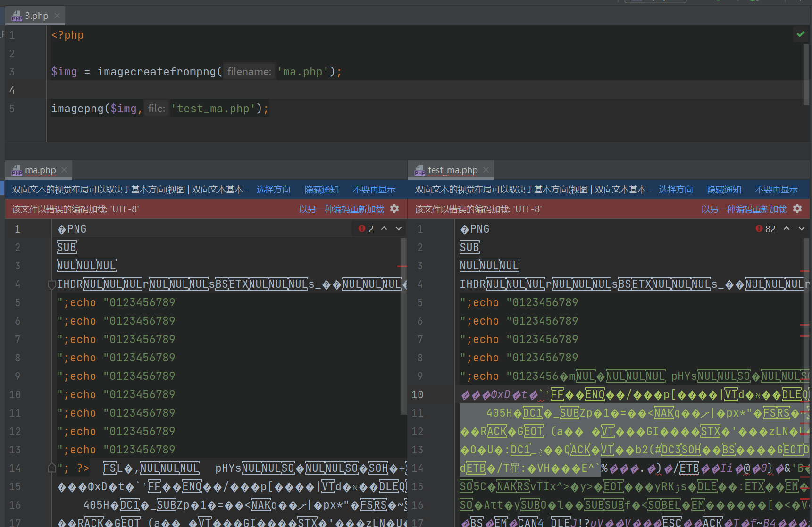The image size is (812, 527).
Task: Click 不要再显示 link in ma.php notification
Action: 374,190
